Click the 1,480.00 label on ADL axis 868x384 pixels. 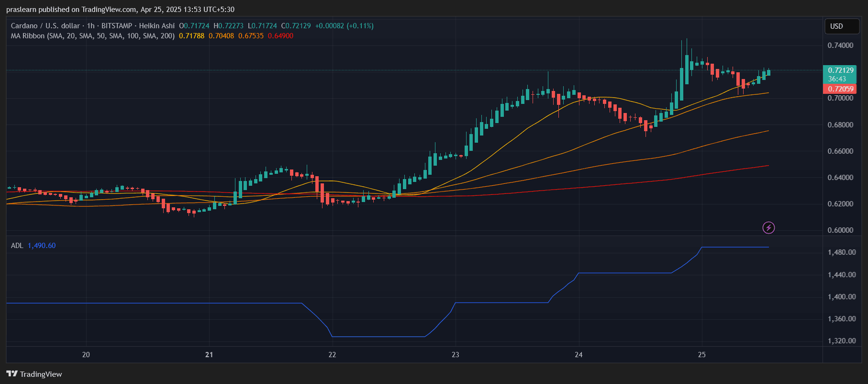point(841,252)
